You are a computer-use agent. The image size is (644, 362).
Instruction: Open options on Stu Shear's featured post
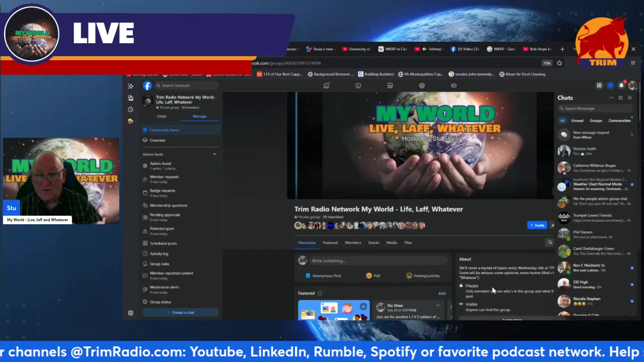438,305
